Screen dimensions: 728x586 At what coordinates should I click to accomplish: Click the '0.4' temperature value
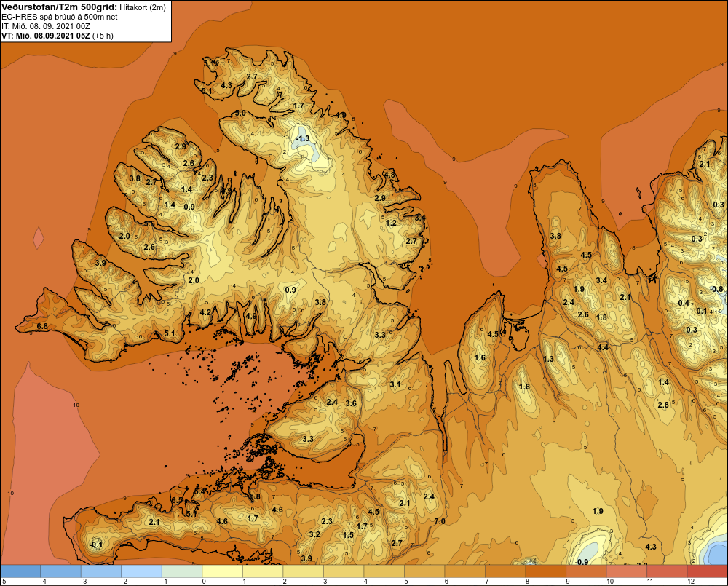pyautogui.click(x=684, y=304)
